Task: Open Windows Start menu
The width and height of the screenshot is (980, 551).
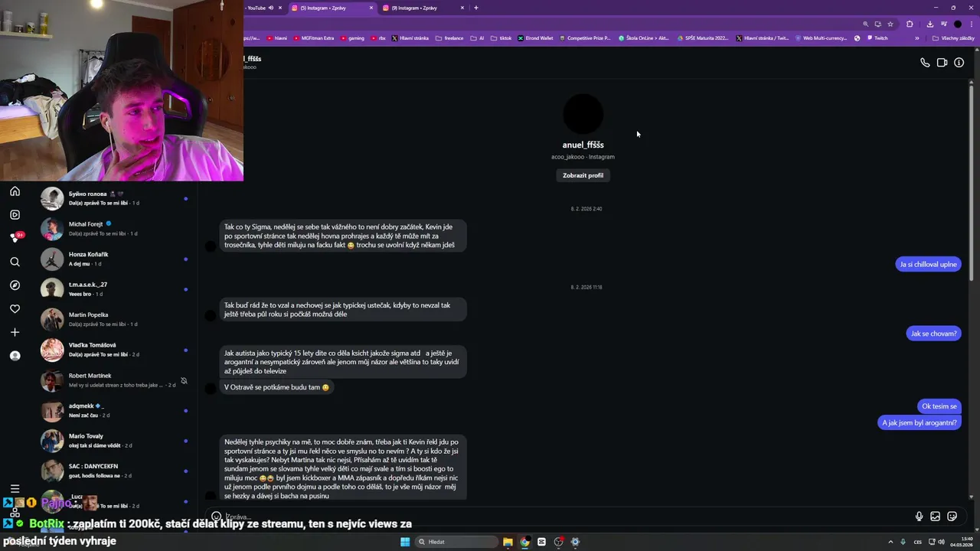Action: point(405,542)
